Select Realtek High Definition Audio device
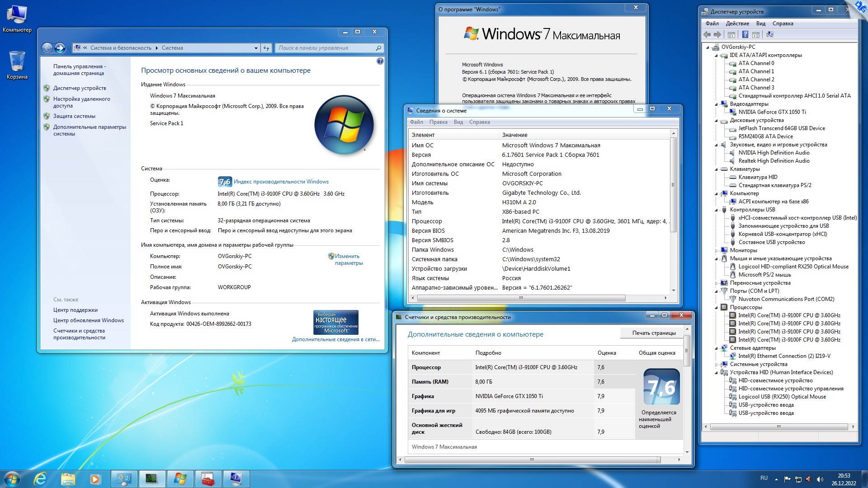The height and width of the screenshot is (488, 868). pyautogui.click(x=774, y=161)
